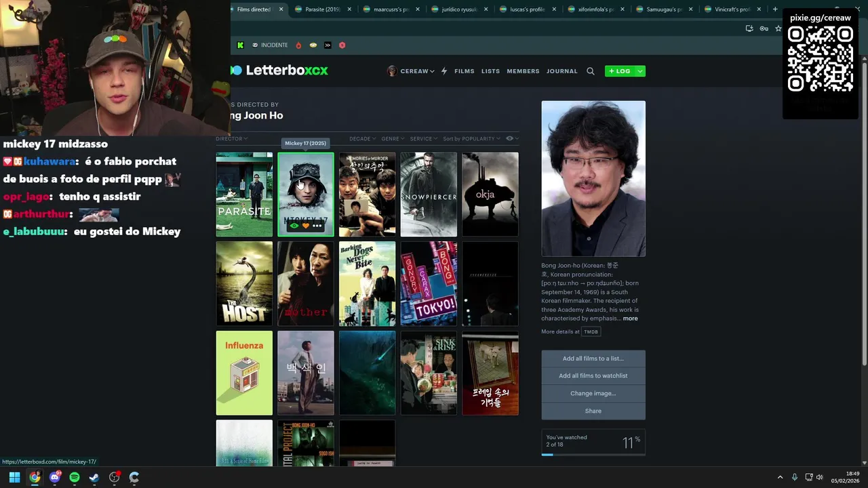Click the Letterboxd logo
The image size is (868, 488).
(x=279, y=70)
